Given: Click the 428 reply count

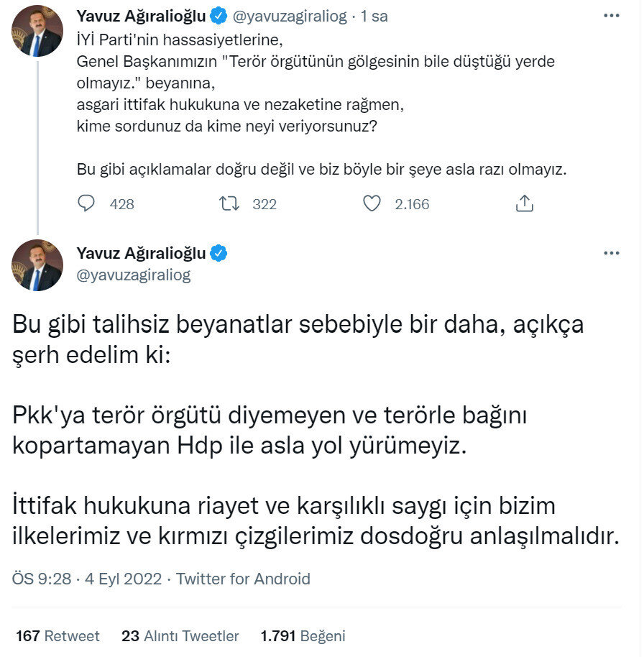Looking at the screenshot, I should coord(122,204).
